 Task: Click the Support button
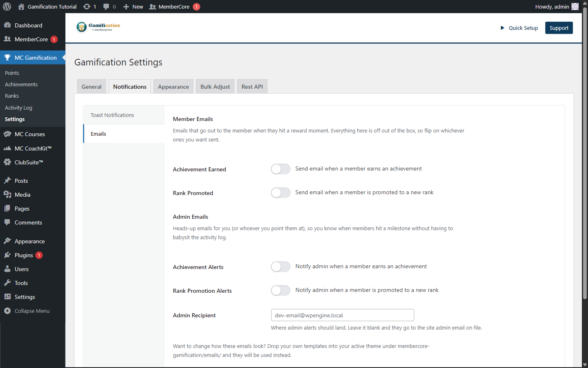tap(559, 28)
